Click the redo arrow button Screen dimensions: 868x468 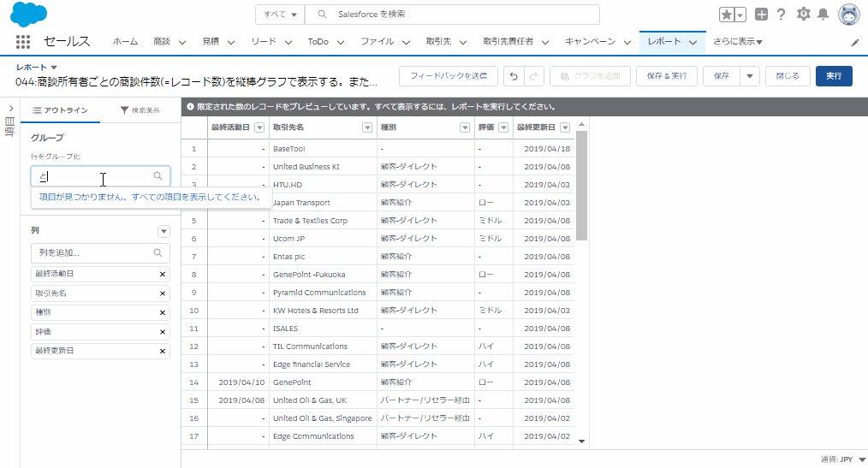tap(533, 76)
